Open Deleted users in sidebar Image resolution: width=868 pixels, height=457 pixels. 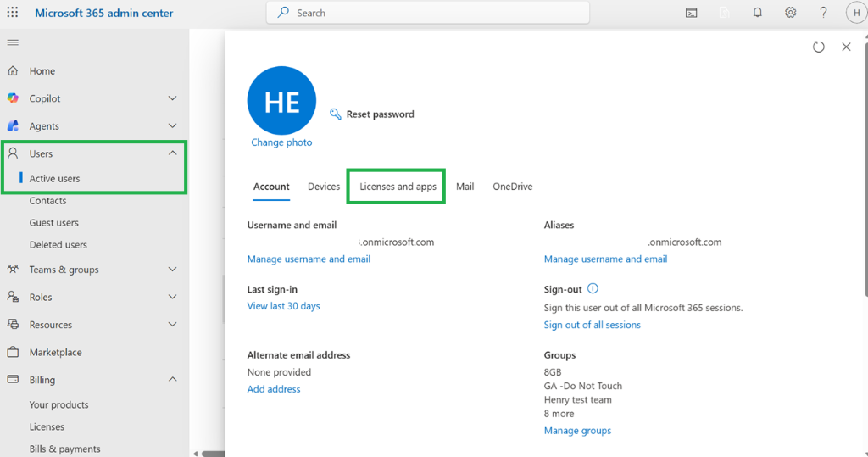point(58,244)
